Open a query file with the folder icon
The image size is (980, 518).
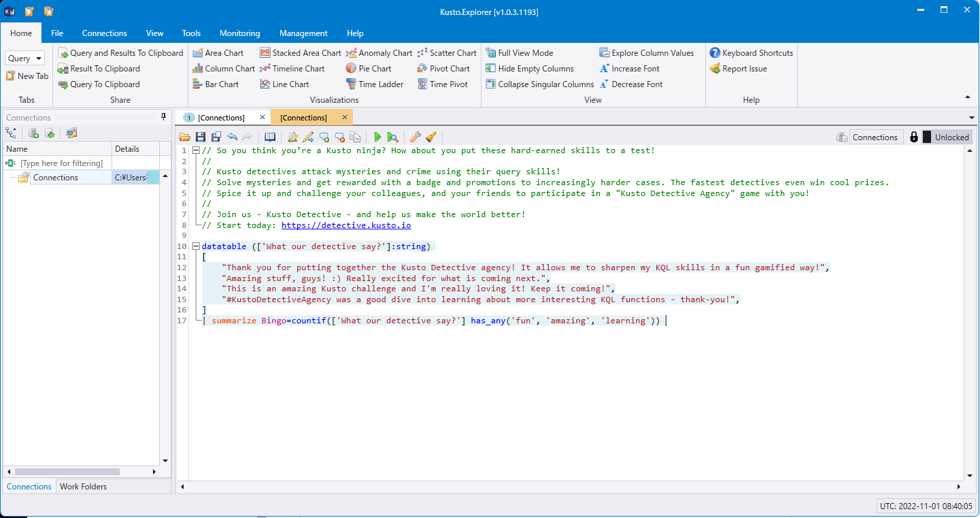coord(185,137)
